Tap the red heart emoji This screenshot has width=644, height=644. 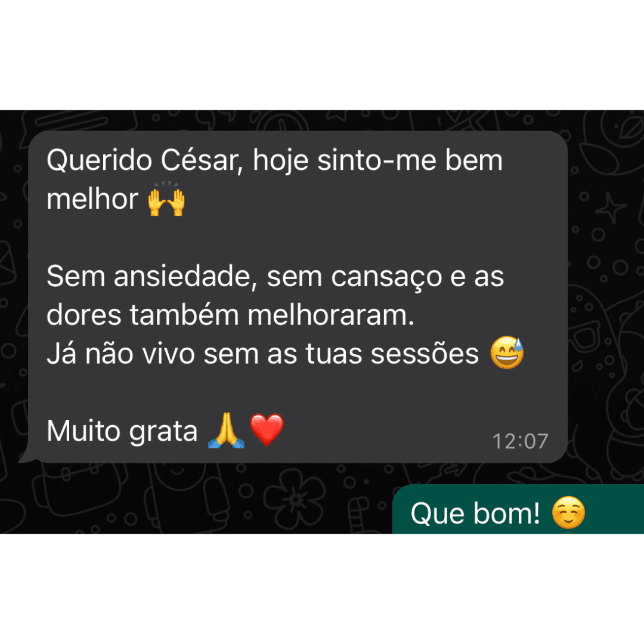267,430
